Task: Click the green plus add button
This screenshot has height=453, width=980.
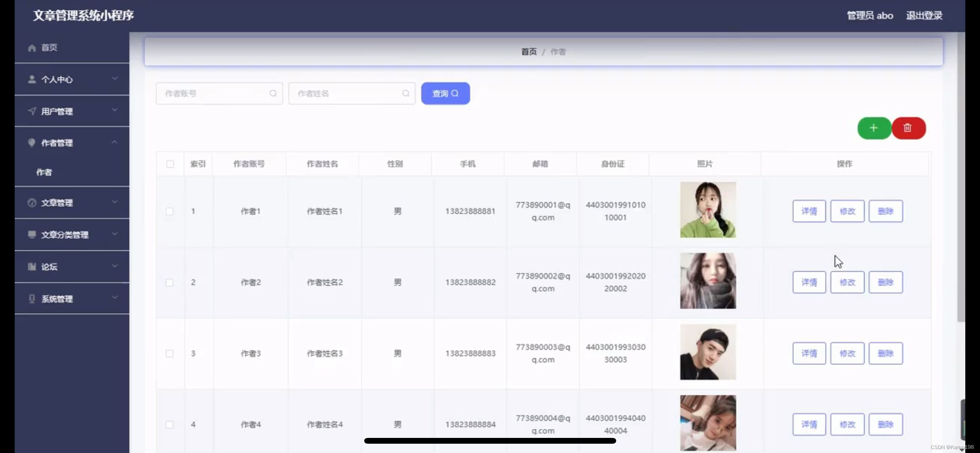Action: tap(874, 128)
